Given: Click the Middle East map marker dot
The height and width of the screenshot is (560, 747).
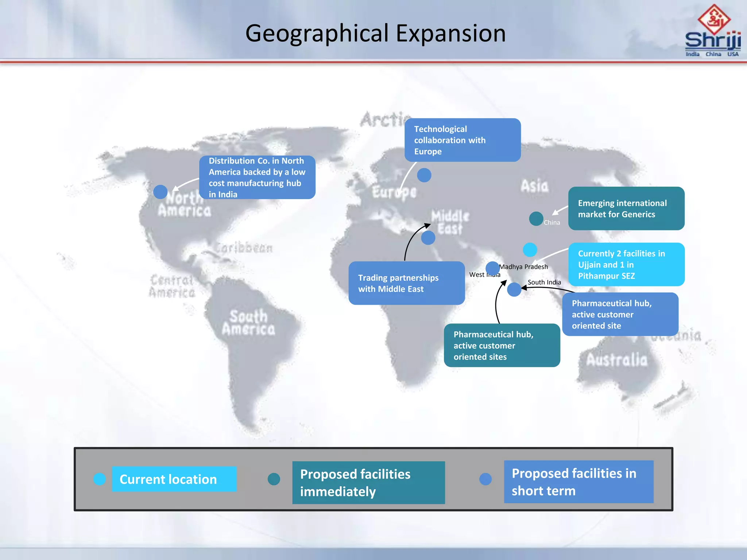Looking at the screenshot, I should (x=428, y=238).
